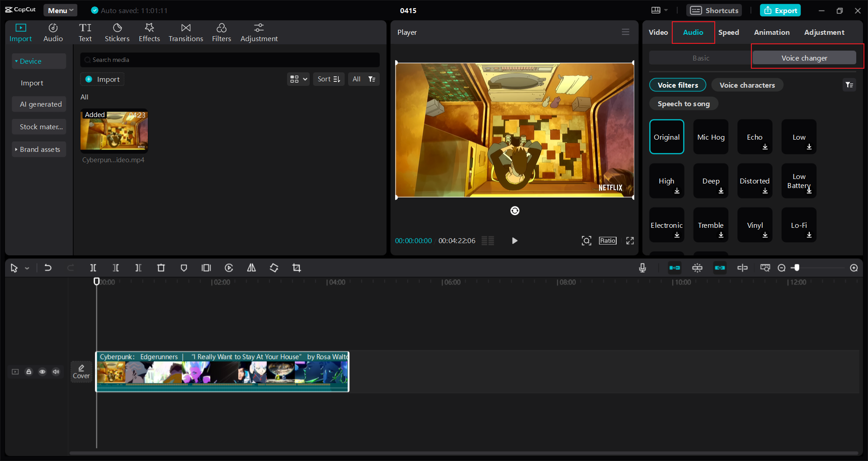Open the Ratio selector
The width and height of the screenshot is (868, 461).
(x=608, y=241)
